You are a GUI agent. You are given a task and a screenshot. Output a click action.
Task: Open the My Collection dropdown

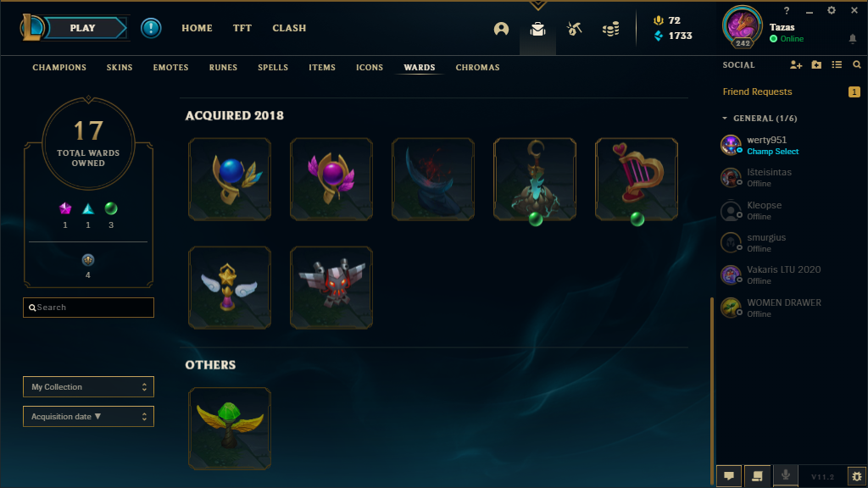[88, 386]
